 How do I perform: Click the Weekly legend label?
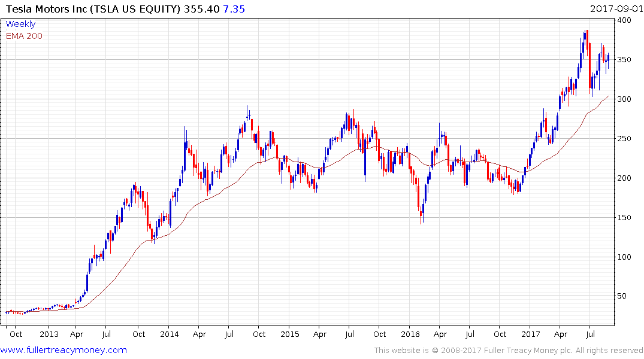pos(20,24)
